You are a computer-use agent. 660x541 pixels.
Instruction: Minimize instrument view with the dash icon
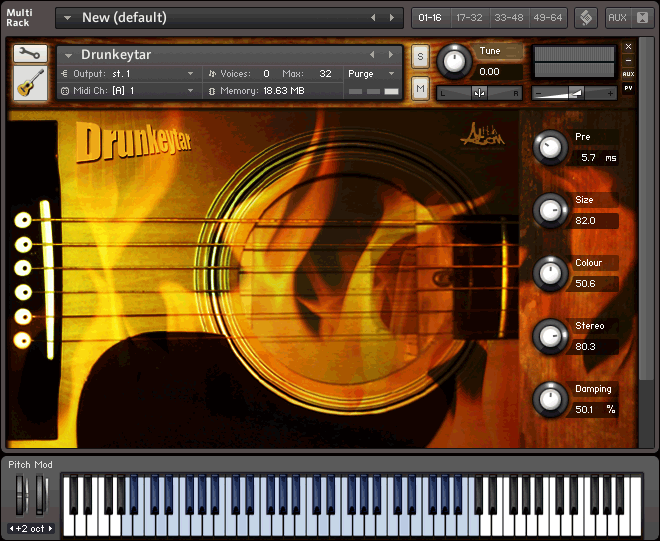628,61
